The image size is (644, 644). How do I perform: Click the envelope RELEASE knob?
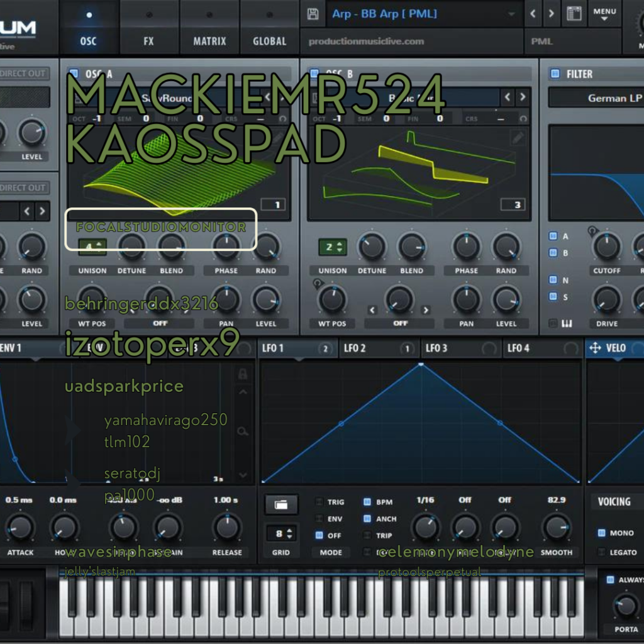226,528
